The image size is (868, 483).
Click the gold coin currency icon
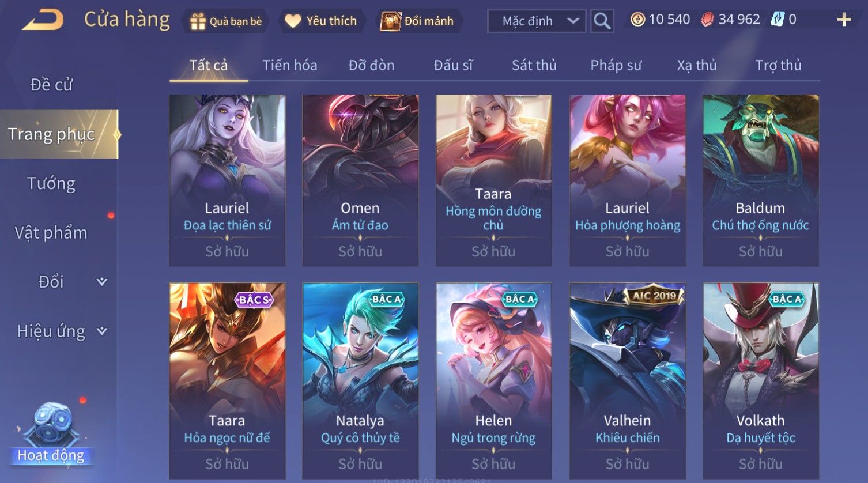point(637,20)
